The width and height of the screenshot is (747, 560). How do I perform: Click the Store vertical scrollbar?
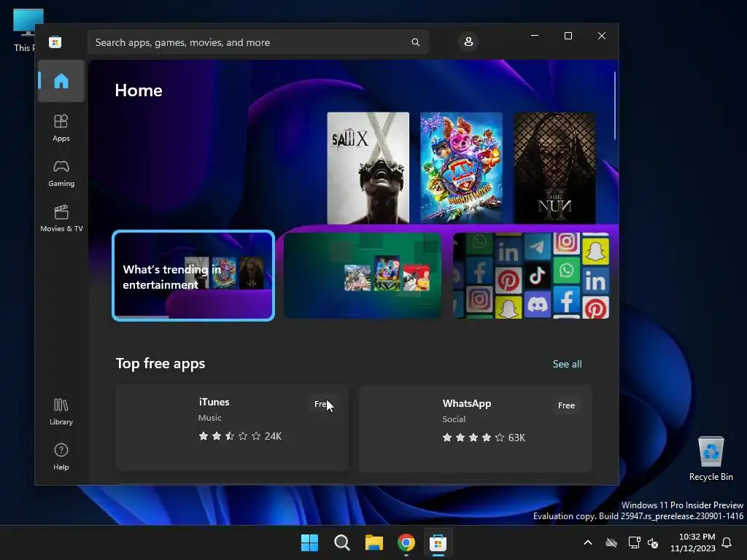pyautogui.click(x=615, y=106)
